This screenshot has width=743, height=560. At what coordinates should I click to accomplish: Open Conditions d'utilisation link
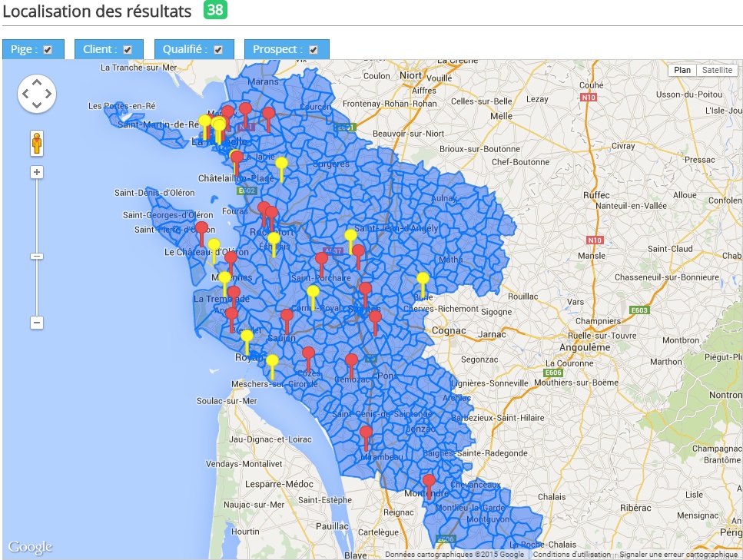click(572, 555)
